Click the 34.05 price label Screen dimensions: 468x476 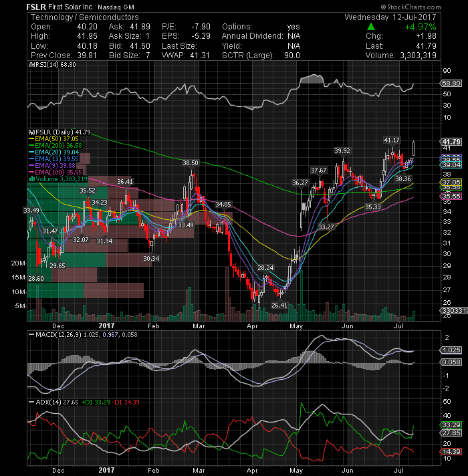223,205
